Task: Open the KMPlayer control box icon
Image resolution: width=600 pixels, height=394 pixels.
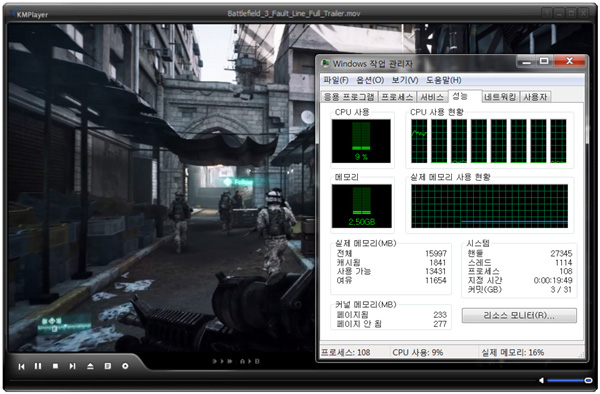Action: point(125,366)
